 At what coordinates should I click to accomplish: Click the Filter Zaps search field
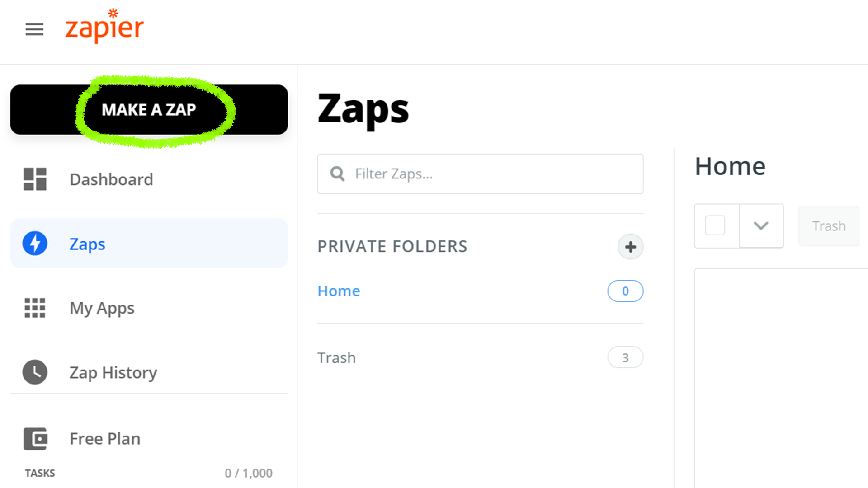click(x=480, y=174)
